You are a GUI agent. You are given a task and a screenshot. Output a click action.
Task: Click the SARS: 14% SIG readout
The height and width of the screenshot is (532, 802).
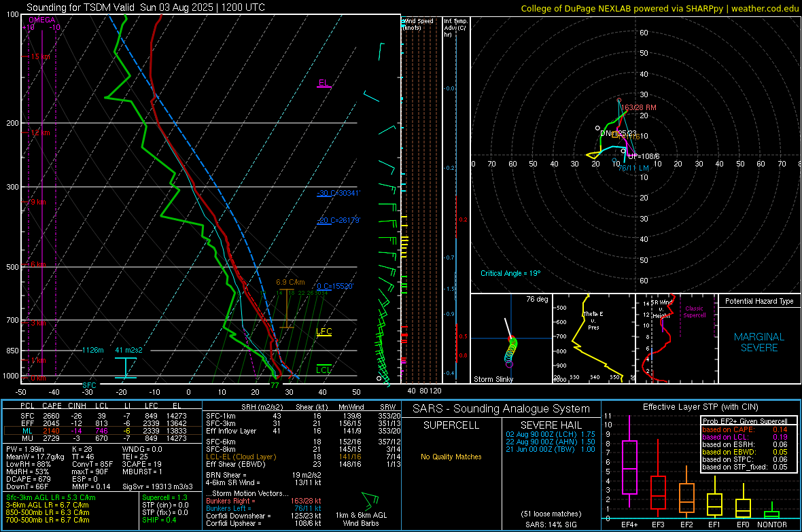point(551,525)
